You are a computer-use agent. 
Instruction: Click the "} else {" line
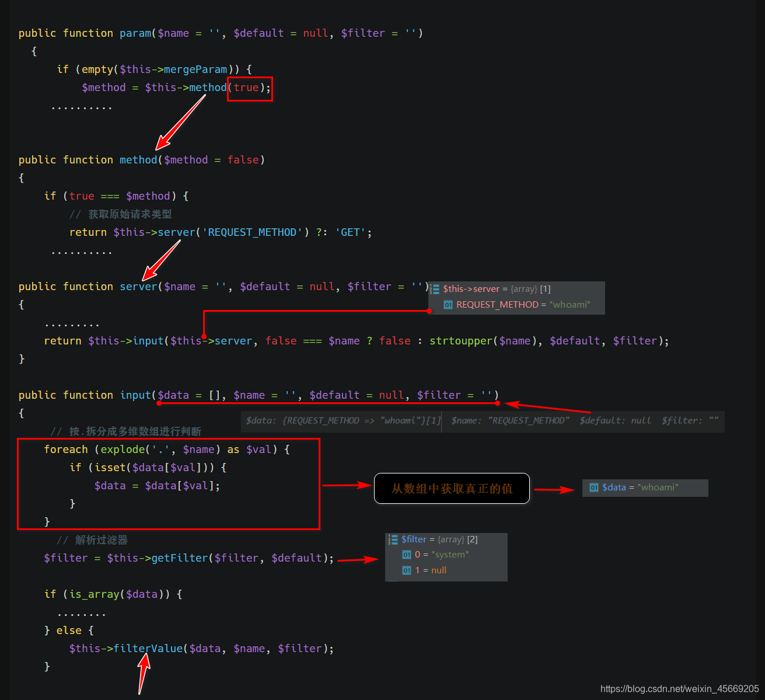[69, 631]
